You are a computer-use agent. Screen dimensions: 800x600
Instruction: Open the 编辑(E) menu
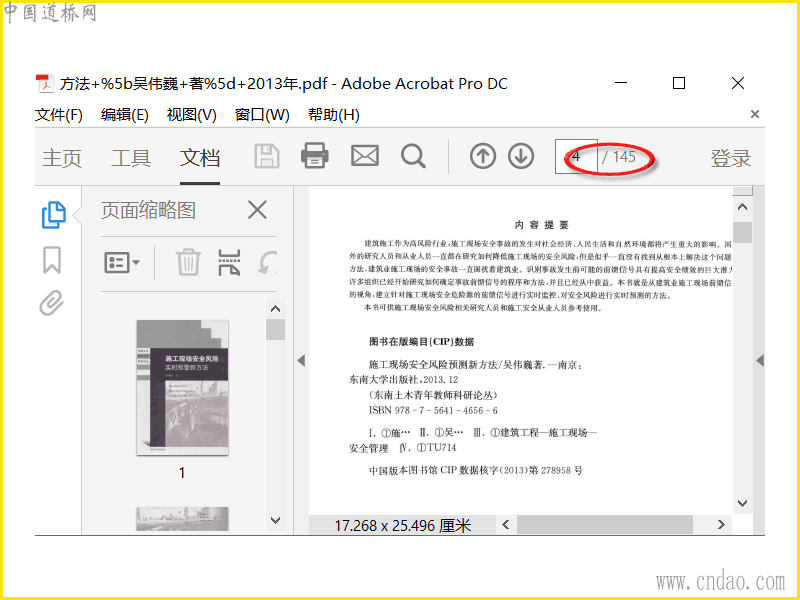tap(124, 114)
